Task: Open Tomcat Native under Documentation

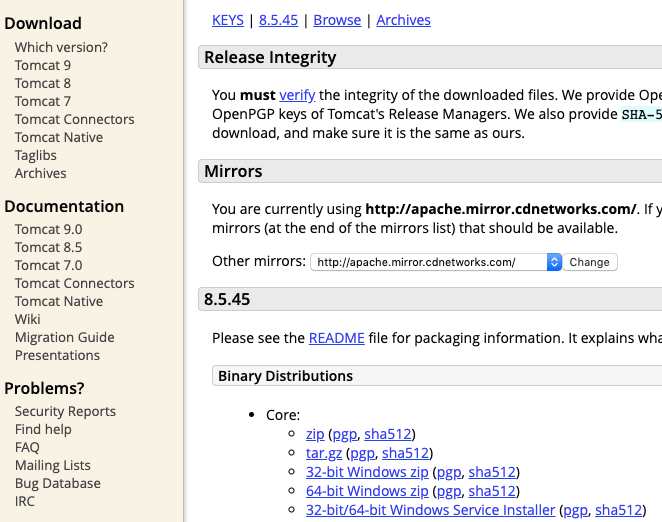Action: tap(59, 302)
